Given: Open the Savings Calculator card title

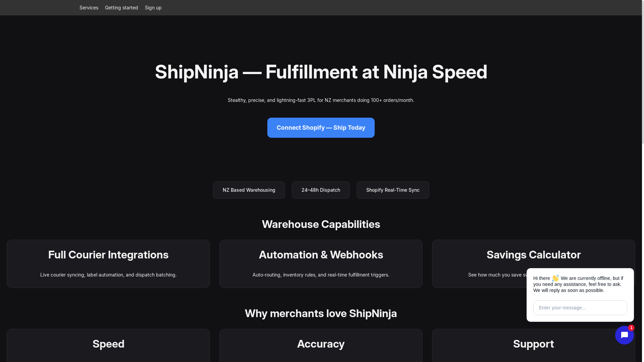Looking at the screenshot, I should coord(534,255).
